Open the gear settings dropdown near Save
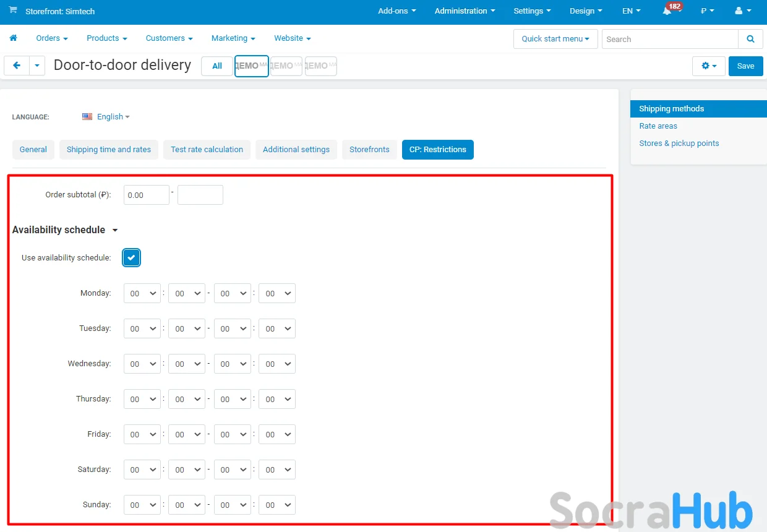 click(x=708, y=66)
